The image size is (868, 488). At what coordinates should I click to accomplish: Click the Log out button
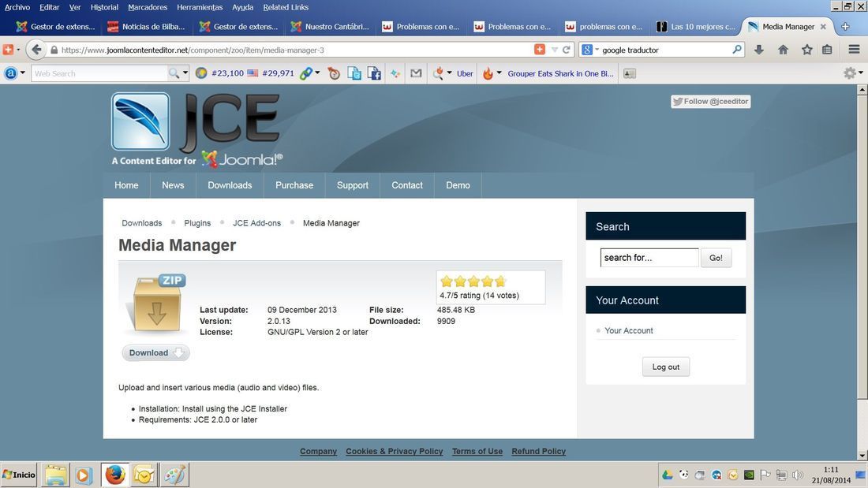(x=666, y=367)
